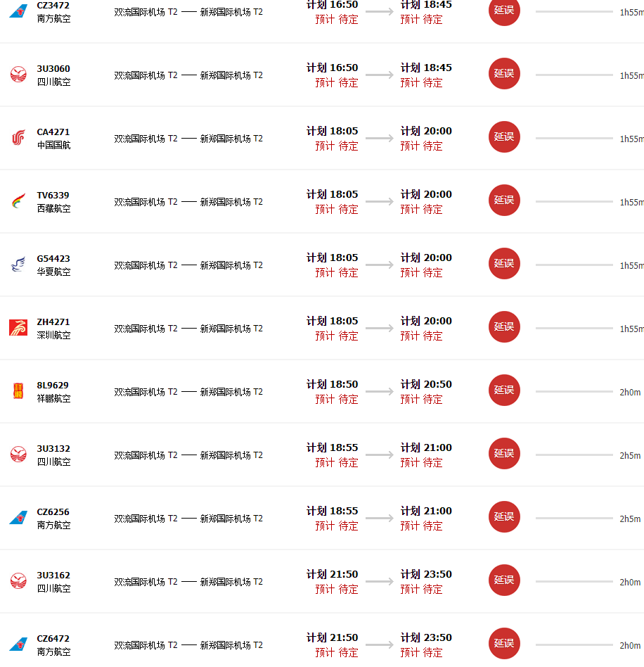Screen dimensions: 644x667
Task: Click the delayed status badge for 3U3132
Action: pos(504,453)
